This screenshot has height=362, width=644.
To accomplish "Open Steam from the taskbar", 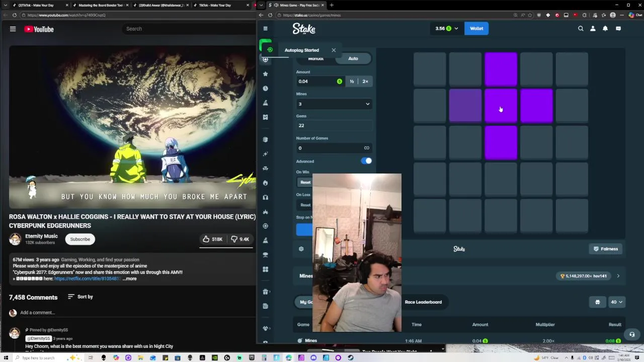I will coord(351,358).
